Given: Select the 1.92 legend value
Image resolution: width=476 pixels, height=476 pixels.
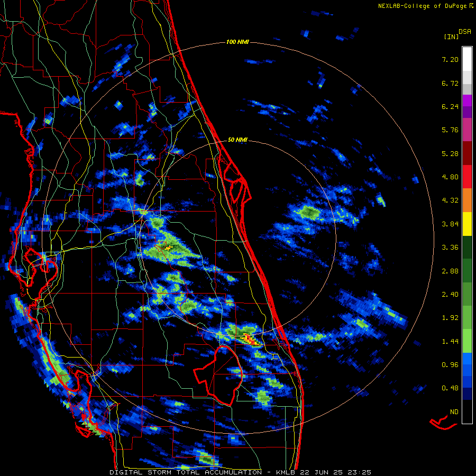Looking at the screenshot, I should (450, 318).
